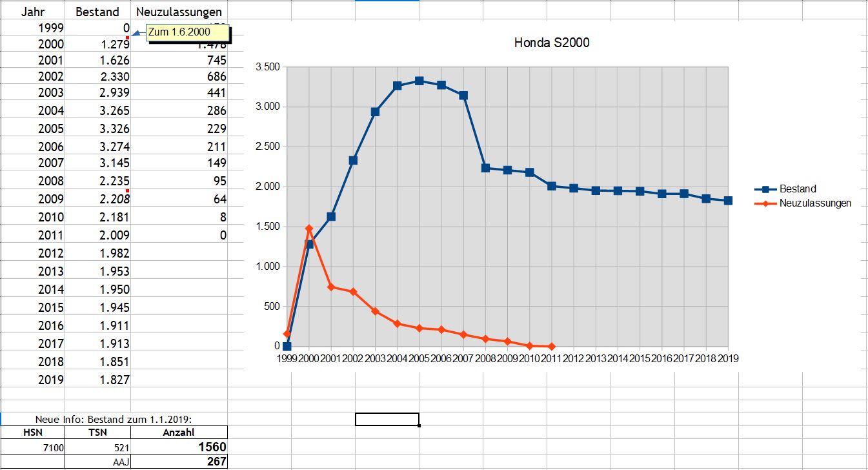Select the cell with value 1560
The image size is (868, 470).
pos(179,447)
